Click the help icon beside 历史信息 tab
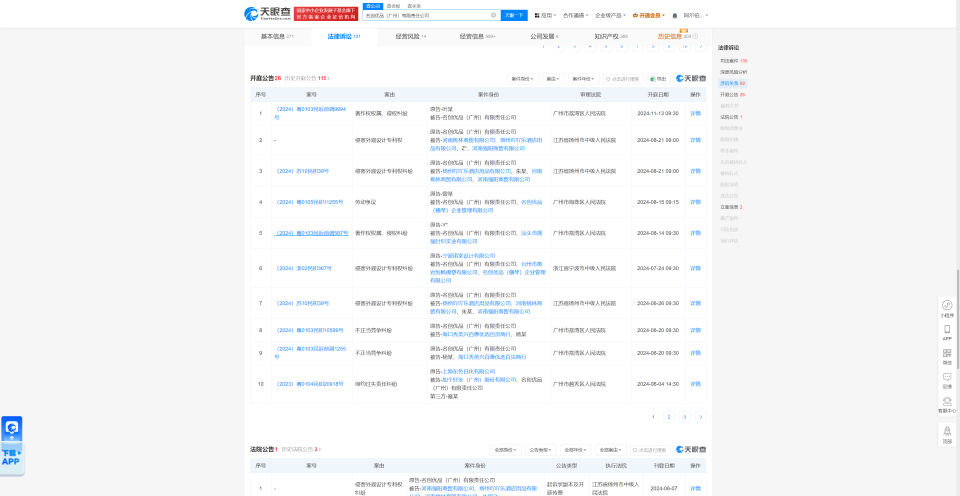 (695, 37)
